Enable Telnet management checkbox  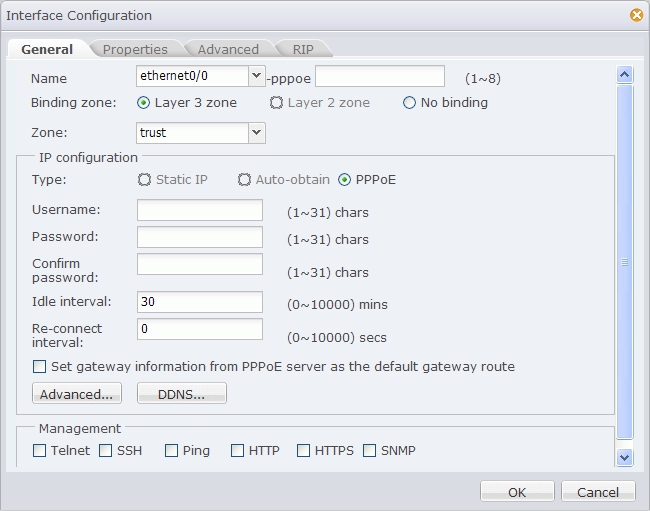pos(40,451)
